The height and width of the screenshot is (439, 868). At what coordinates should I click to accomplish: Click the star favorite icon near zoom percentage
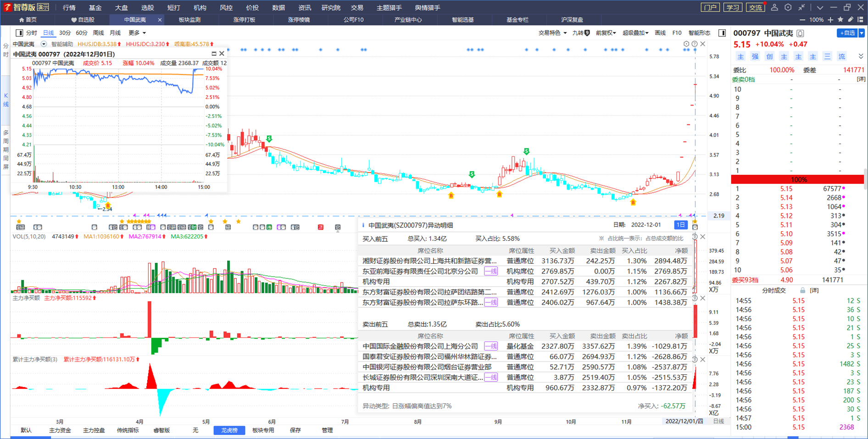pos(840,20)
